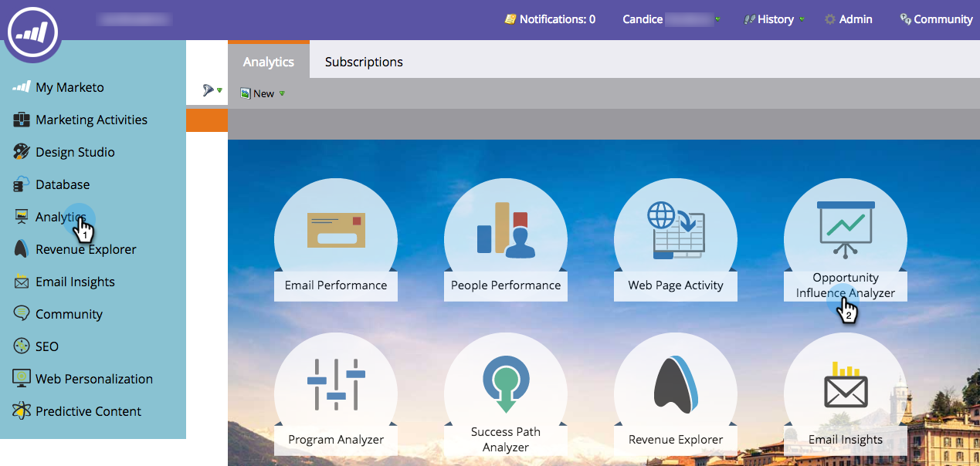This screenshot has height=466, width=980.
Task: Expand the History dropdown arrow
Action: coord(802,19)
